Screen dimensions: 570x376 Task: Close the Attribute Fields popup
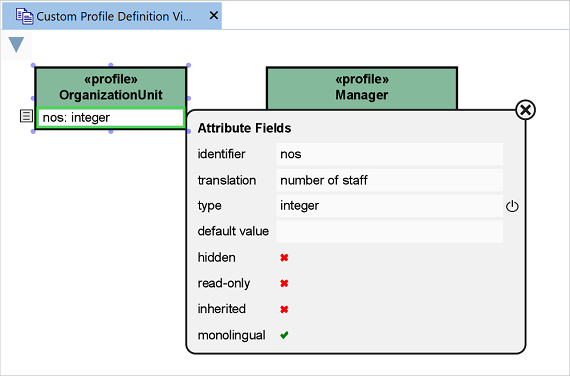tap(525, 110)
